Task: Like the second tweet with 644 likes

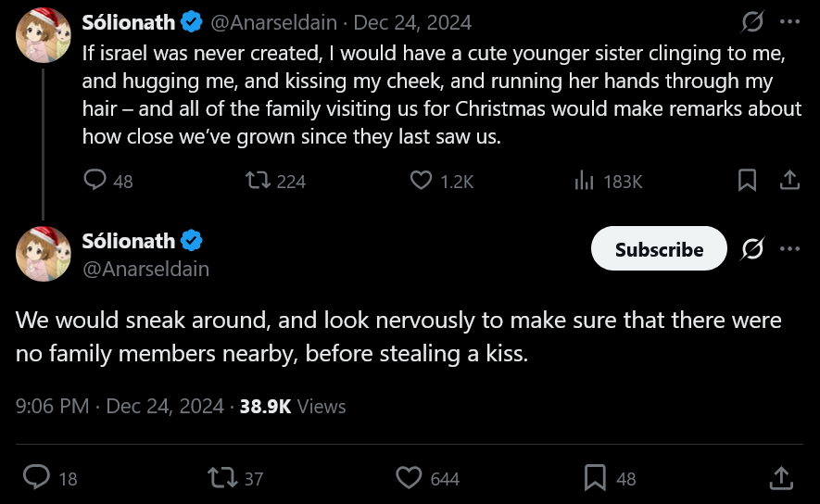Action: 410,477
